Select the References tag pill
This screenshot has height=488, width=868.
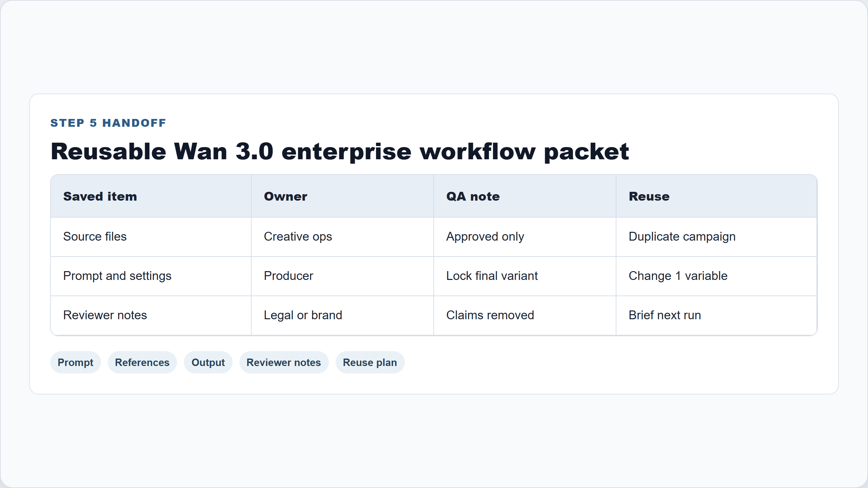tap(142, 362)
